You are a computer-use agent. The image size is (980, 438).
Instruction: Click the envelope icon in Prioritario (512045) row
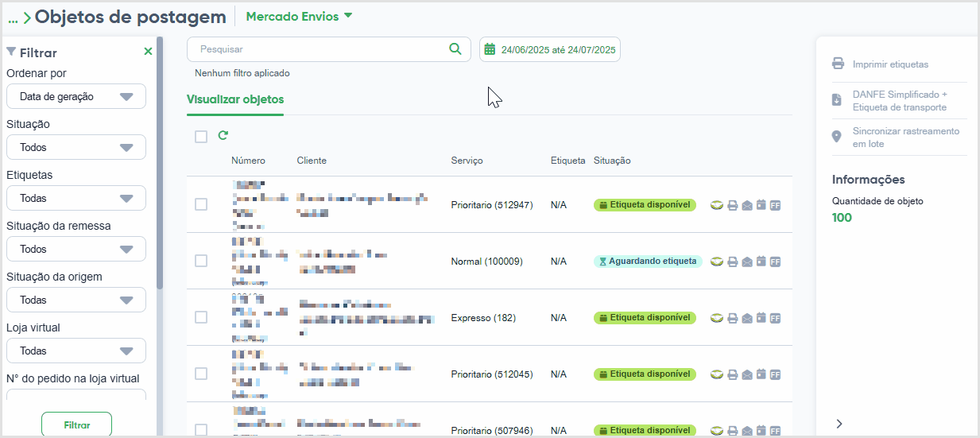(x=747, y=374)
